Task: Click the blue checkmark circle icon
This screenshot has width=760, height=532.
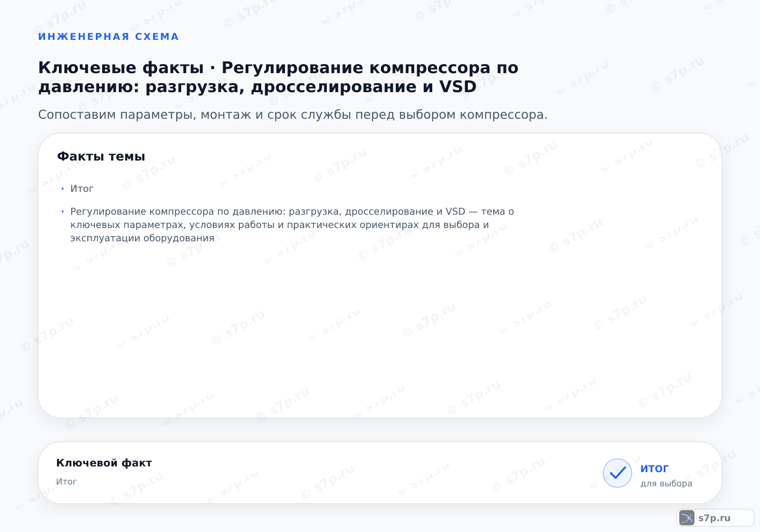Action: 617,473
